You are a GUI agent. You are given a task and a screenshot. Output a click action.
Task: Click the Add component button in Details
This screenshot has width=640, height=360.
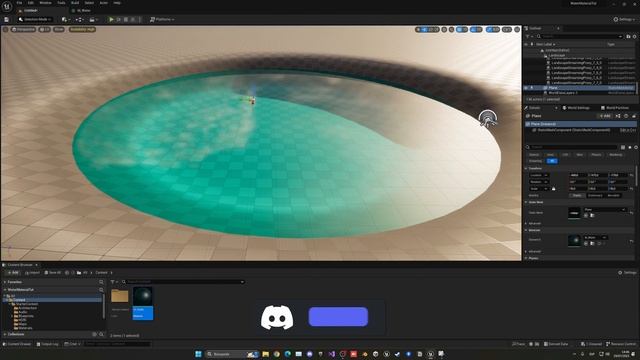[x=604, y=116]
